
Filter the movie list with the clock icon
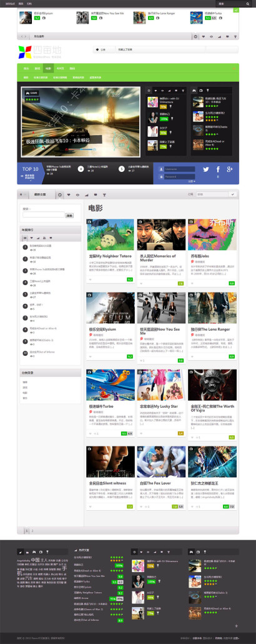click(60, 194)
